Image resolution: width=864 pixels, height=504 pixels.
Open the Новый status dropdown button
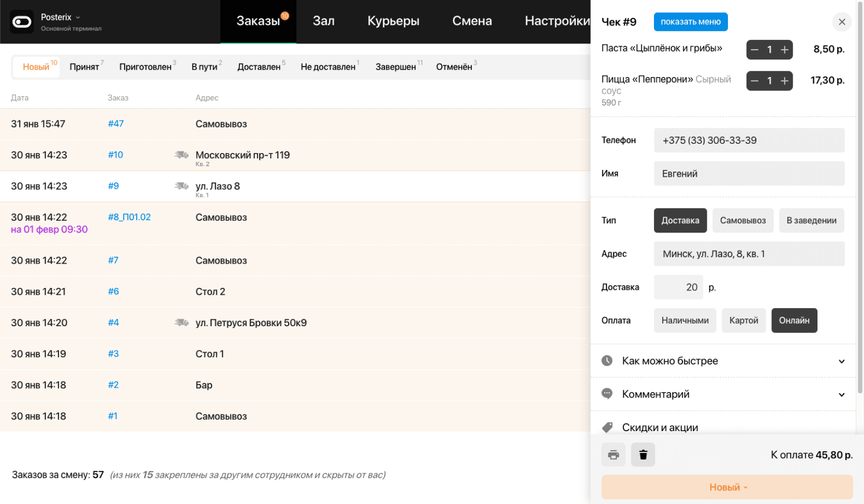(727, 487)
